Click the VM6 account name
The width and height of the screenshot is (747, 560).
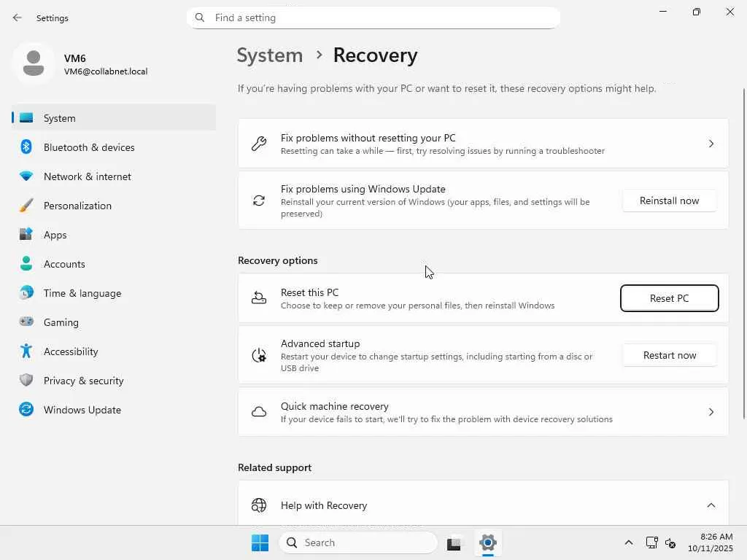(75, 58)
